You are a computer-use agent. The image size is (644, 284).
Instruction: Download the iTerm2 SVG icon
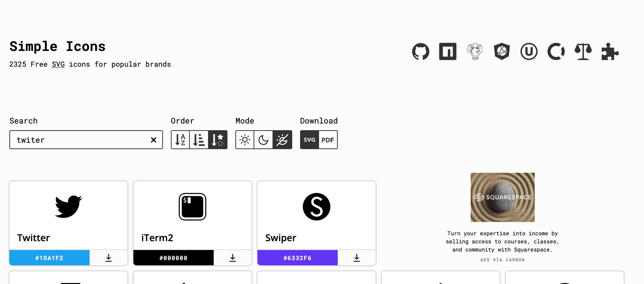pyautogui.click(x=233, y=258)
